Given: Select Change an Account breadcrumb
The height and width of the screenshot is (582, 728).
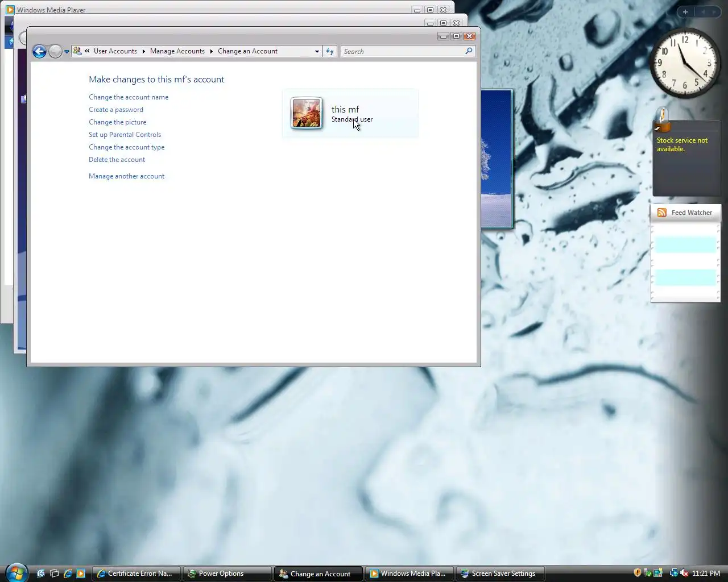Looking at the screenshot, I should click(x=247, y=51).
